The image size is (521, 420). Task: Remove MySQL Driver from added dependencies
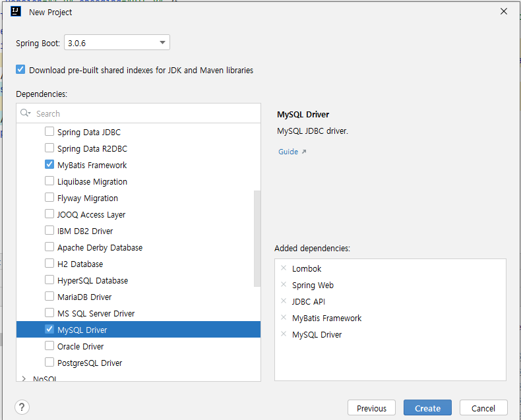click(x=284, y=334)
